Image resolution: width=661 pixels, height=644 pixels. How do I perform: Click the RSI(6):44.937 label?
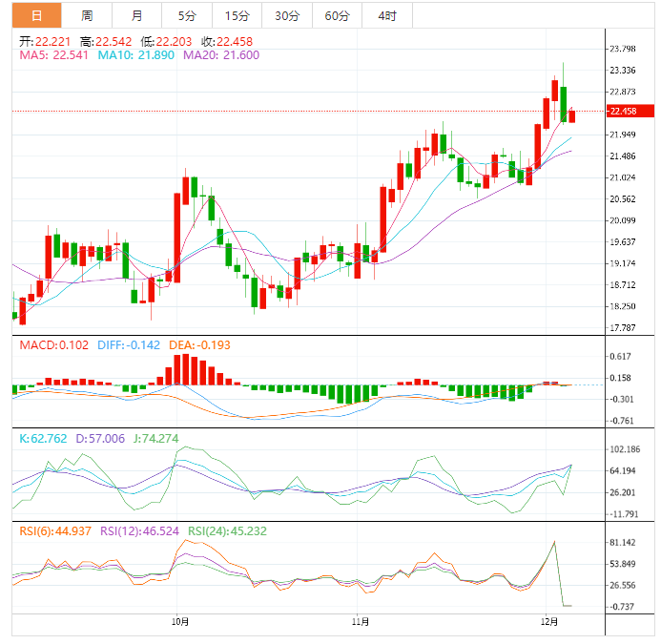click(x=55, y=531)
